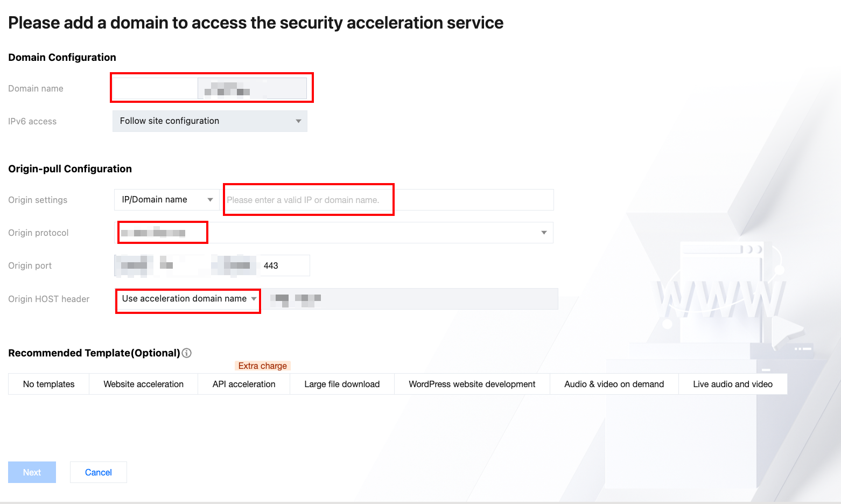Image resolution: width=841 pixels, height=504 pixels.
Task: Choose WordPress website development template
Action: [472, 384]
